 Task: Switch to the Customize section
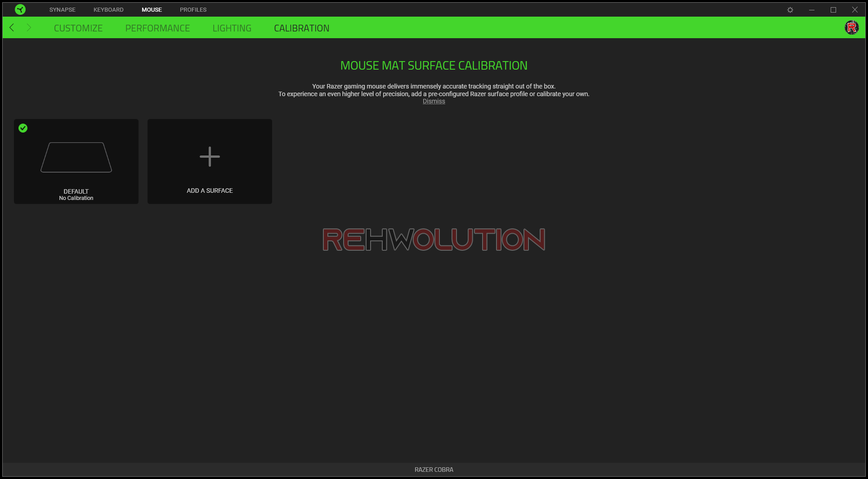coord(78,28)
